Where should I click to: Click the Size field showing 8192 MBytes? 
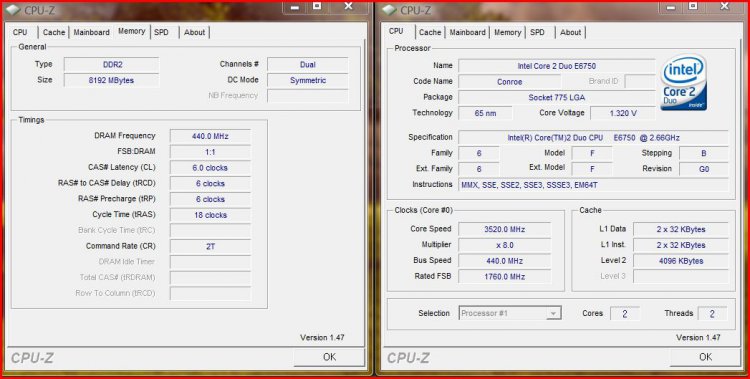pyautogui.click(x=111, y=80)
